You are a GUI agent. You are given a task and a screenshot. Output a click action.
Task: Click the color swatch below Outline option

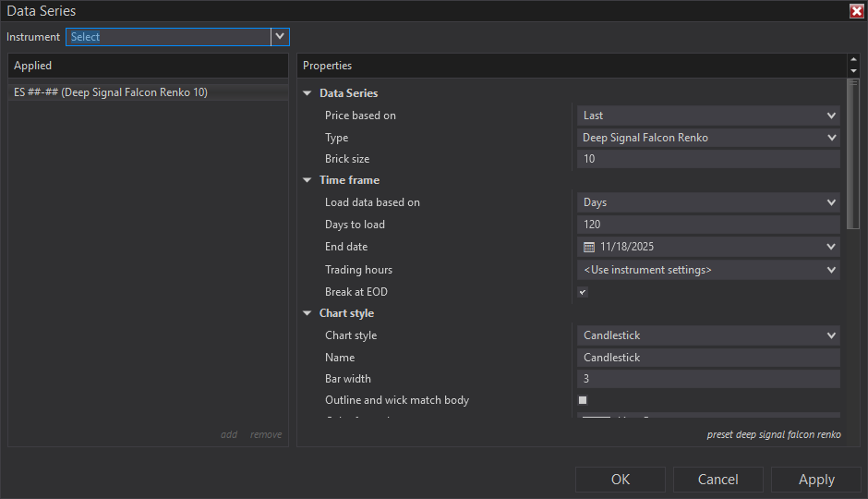pos(596,419)
